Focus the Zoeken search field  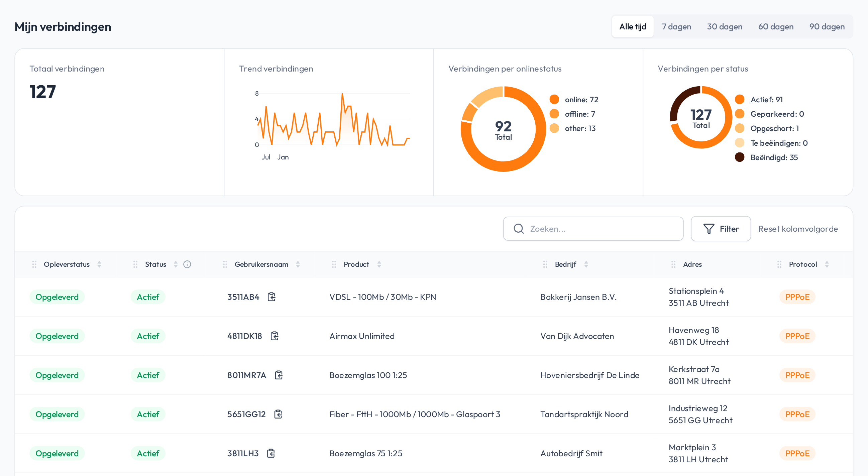point(593,229)
